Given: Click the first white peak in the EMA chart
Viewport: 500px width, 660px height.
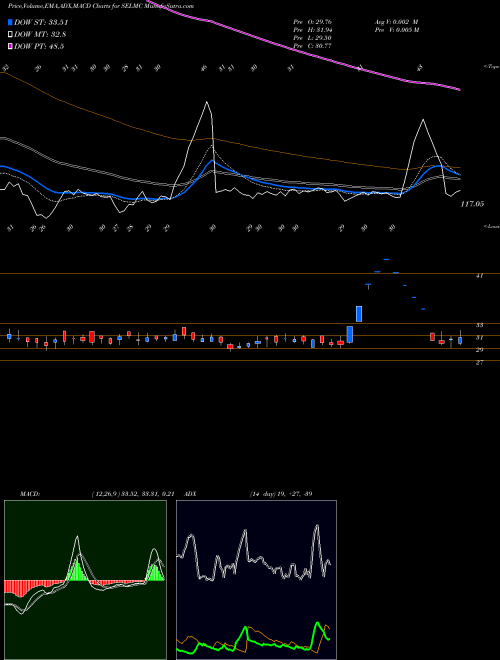Looking at the screenshot, I should 207,102.
